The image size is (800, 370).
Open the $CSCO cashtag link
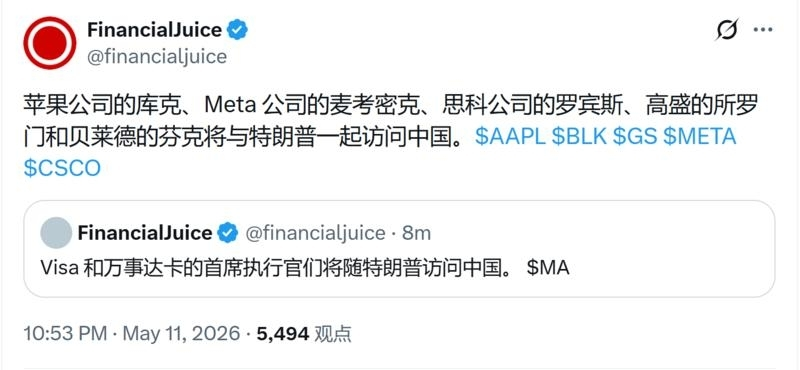[62, 168]
